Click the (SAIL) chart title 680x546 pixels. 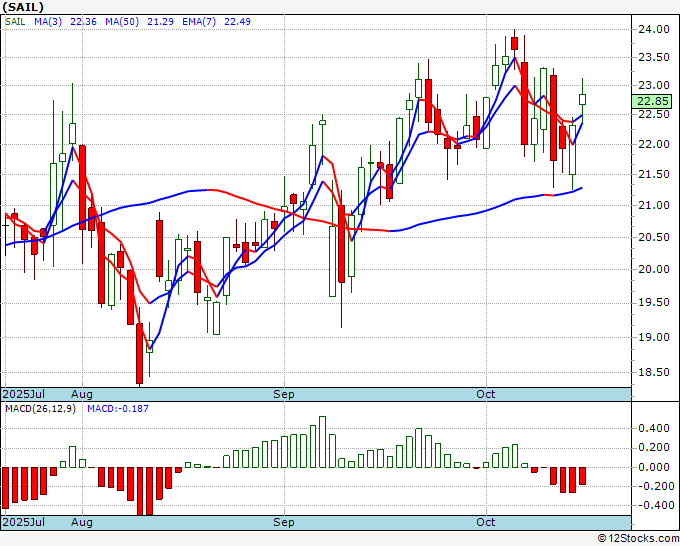[x=23, y=7]
